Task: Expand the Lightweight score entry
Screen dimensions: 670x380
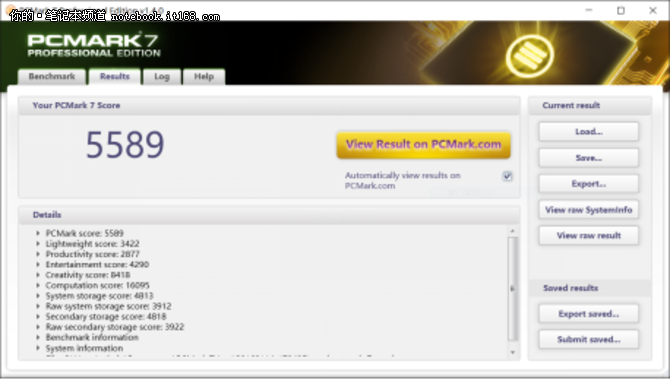Action: click(x=38, y=244)
